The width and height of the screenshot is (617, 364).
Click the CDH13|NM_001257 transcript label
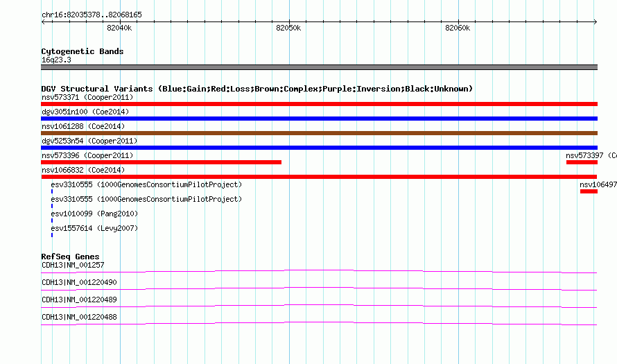pos(73,265)
